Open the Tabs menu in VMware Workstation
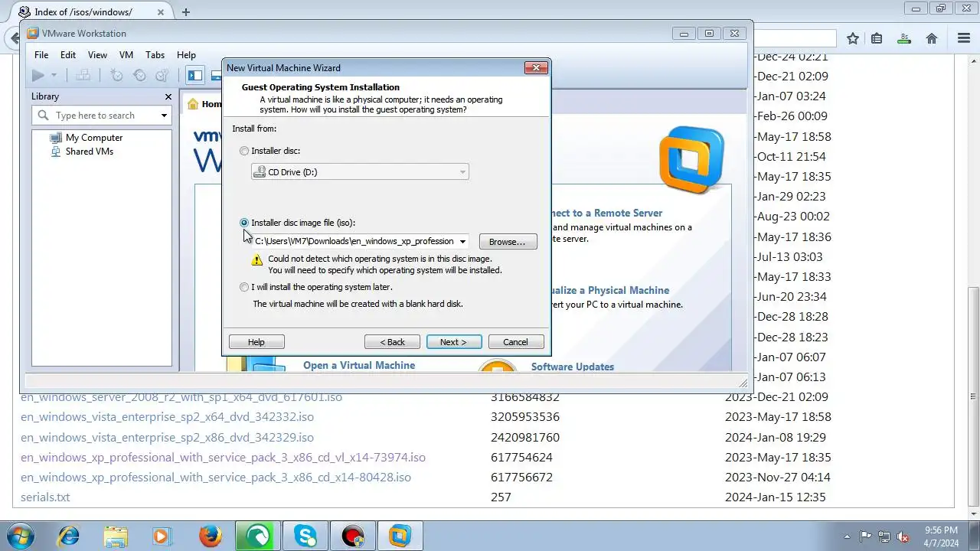 coord(155,55)
